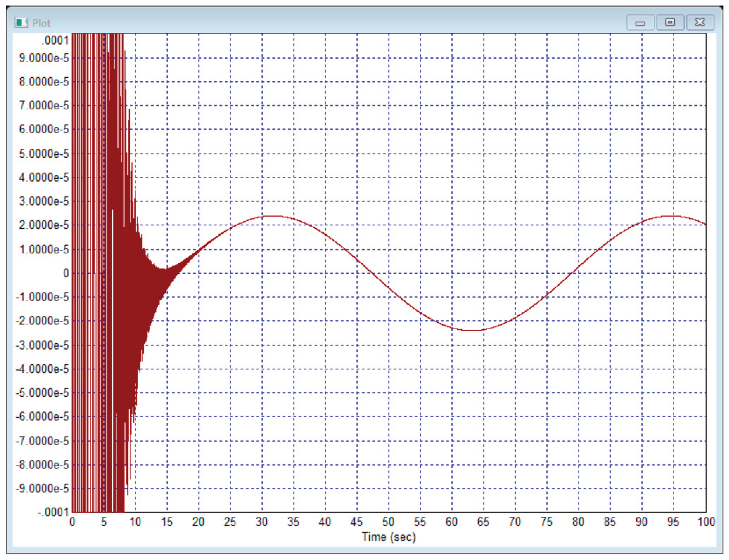The image size is (729, 560).
Task: Minimize the Plot window
Action: (640, 23)
